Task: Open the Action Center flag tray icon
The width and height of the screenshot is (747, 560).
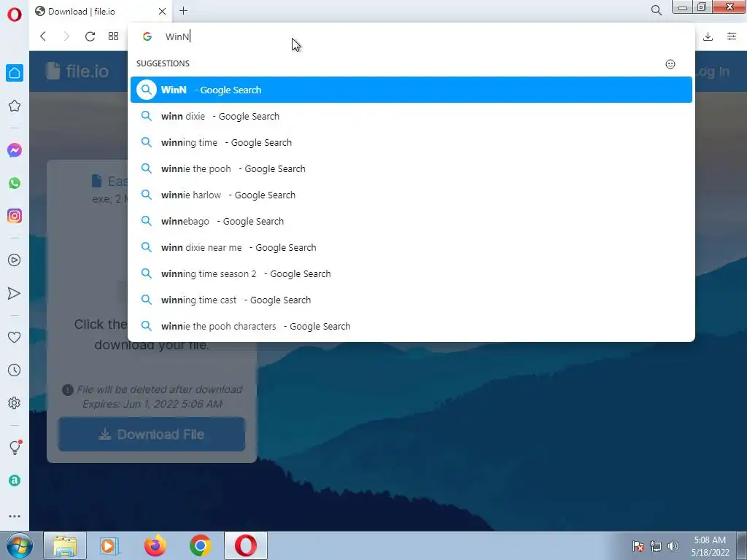Action: coord(638,546)
